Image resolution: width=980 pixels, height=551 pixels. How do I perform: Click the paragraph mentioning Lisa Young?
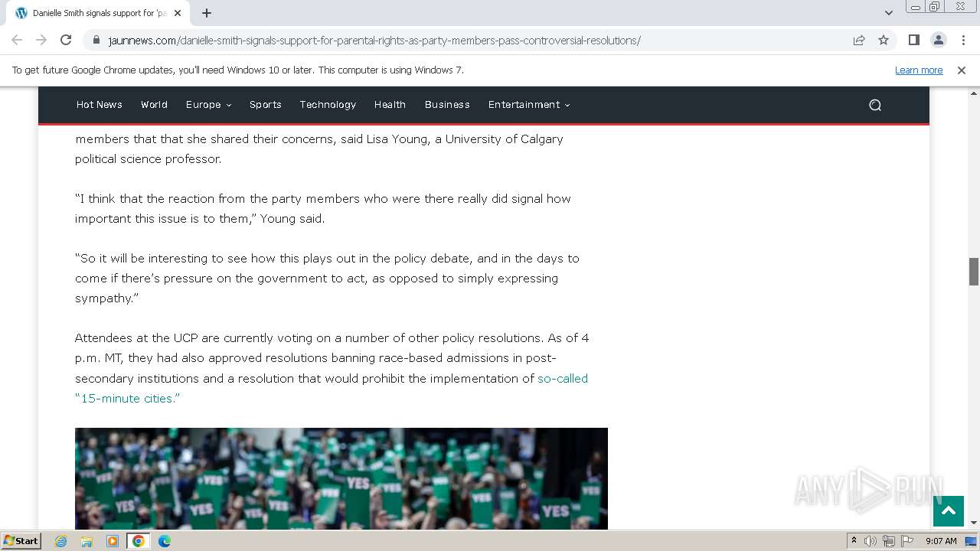(319, 148)
